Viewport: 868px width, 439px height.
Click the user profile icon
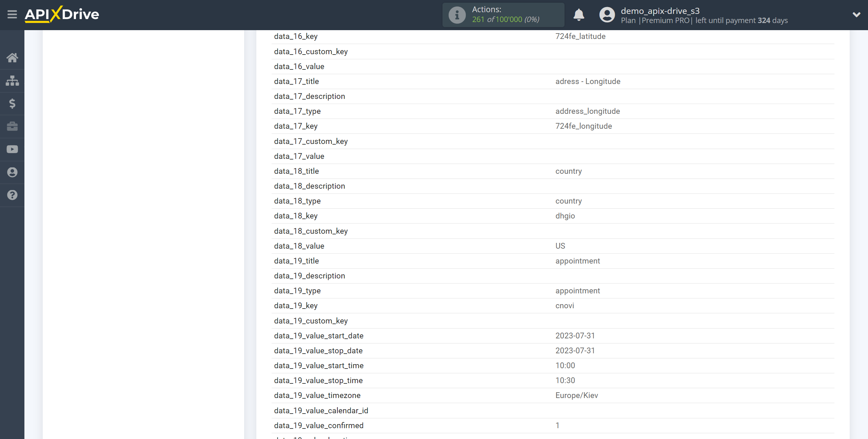coord(606,15)
